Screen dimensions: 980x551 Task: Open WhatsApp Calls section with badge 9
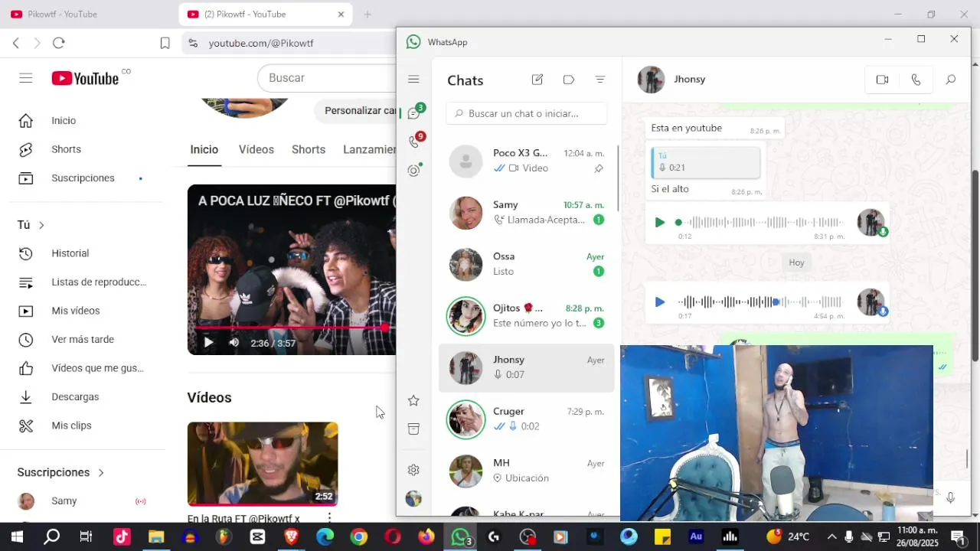(x=413, y=142)
